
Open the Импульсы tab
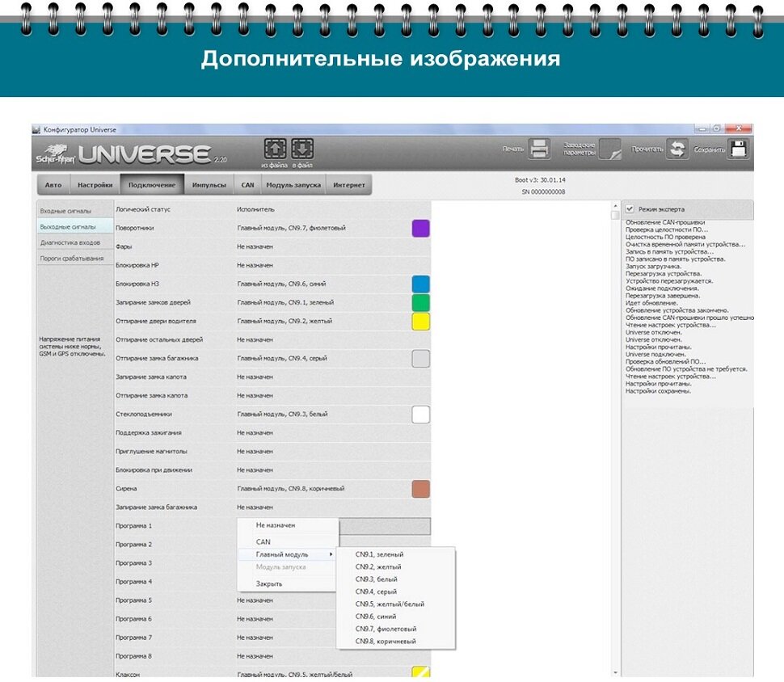(x=209, y=185)
